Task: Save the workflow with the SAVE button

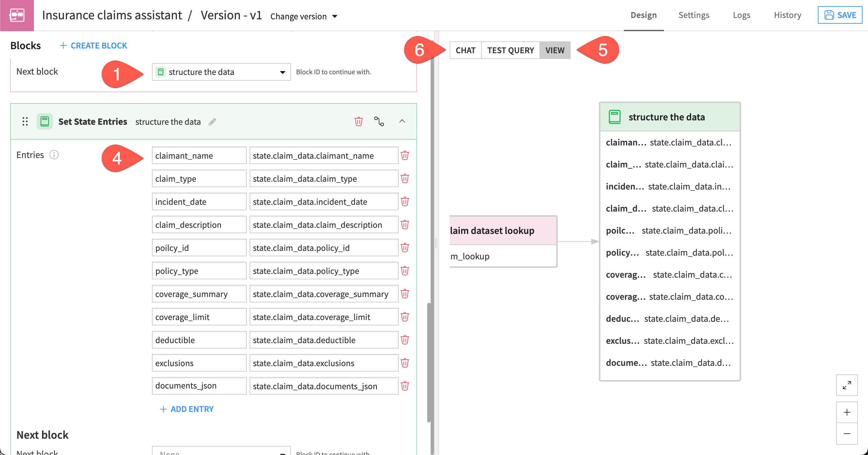Action: [x=840, y=15]
